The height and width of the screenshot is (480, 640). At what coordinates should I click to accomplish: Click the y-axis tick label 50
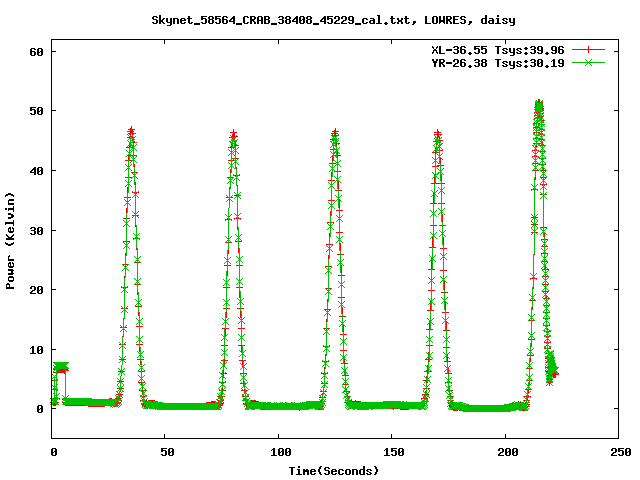[36, 111]
